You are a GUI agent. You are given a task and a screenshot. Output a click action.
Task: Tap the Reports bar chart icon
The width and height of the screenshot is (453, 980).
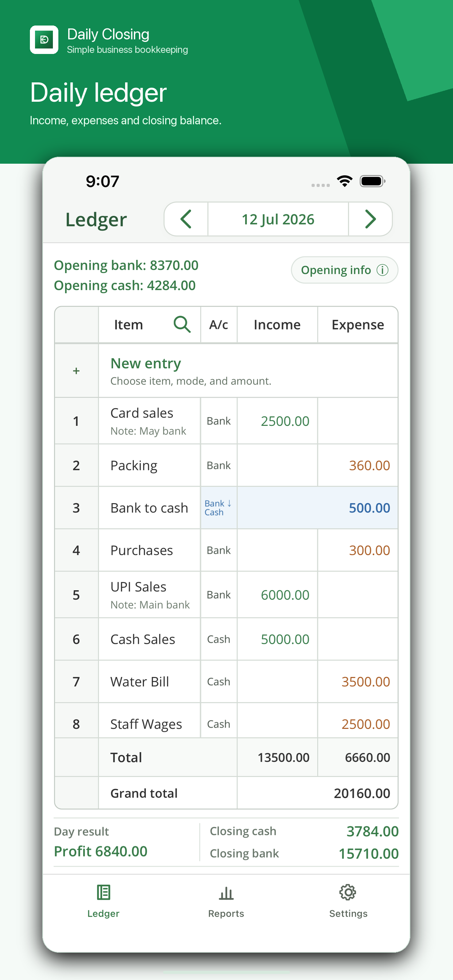click(x=226, y=892)
